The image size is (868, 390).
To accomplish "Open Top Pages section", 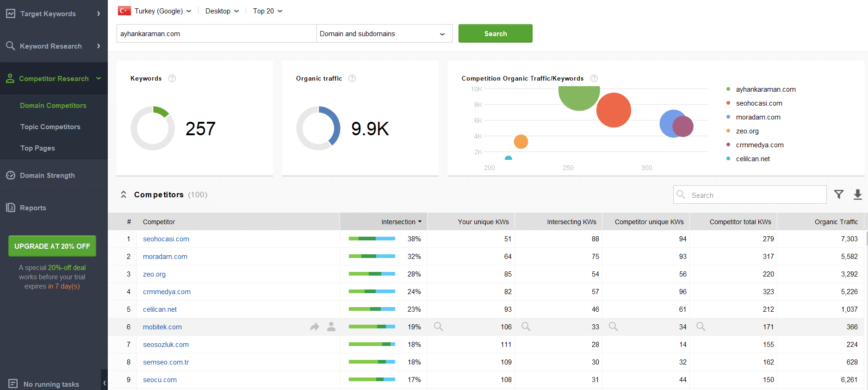I will point(37,148).
